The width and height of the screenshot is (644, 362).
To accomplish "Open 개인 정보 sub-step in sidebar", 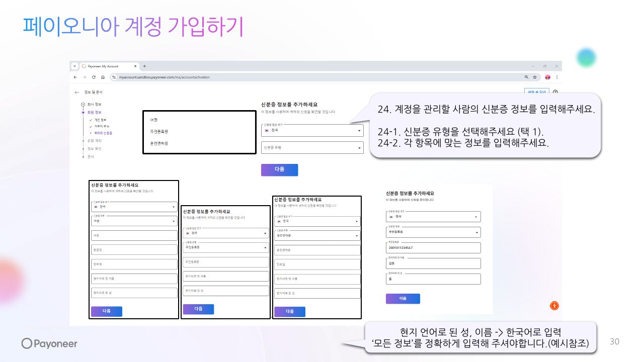I will pyautogui.click(x=100, y=120).
